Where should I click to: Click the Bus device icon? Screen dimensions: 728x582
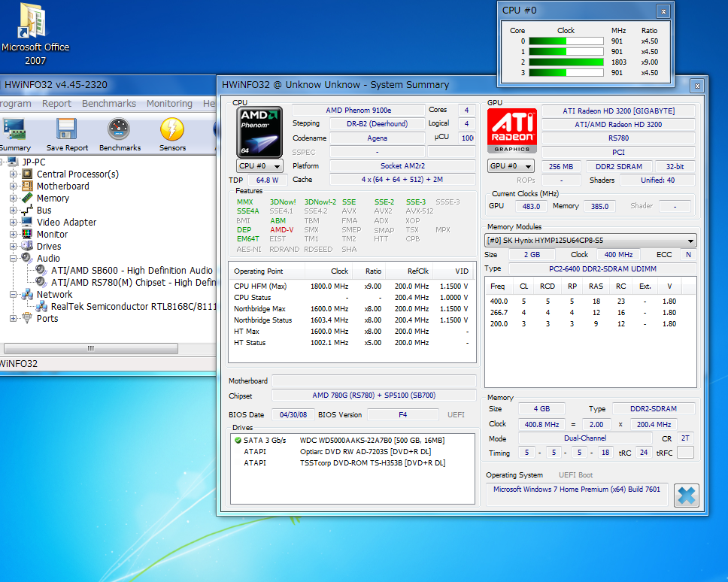pyautogui.click(x=26, y=210)
